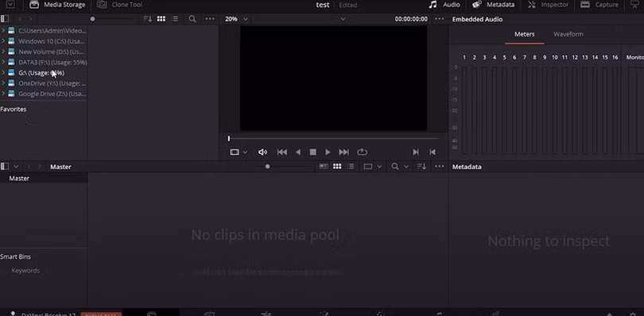
Task: Play the clip forward
Action: (x=328, y=152)
